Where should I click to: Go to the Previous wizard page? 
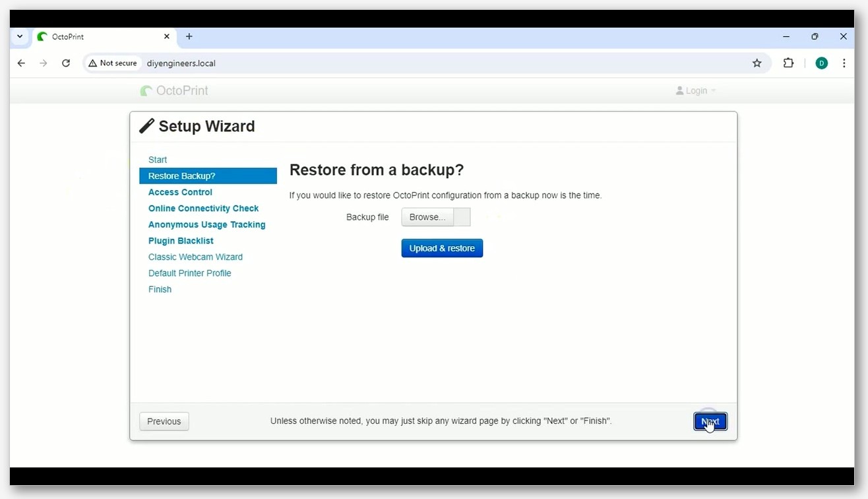164,421
